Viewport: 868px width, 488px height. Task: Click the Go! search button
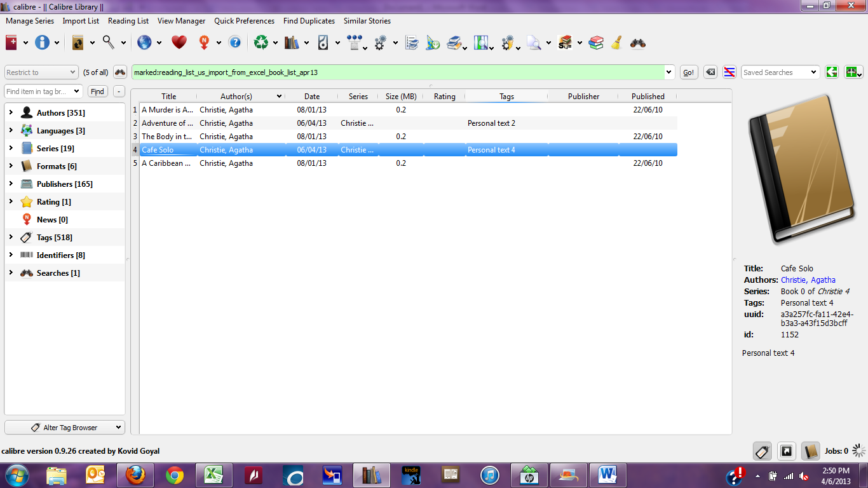(689, 72)
